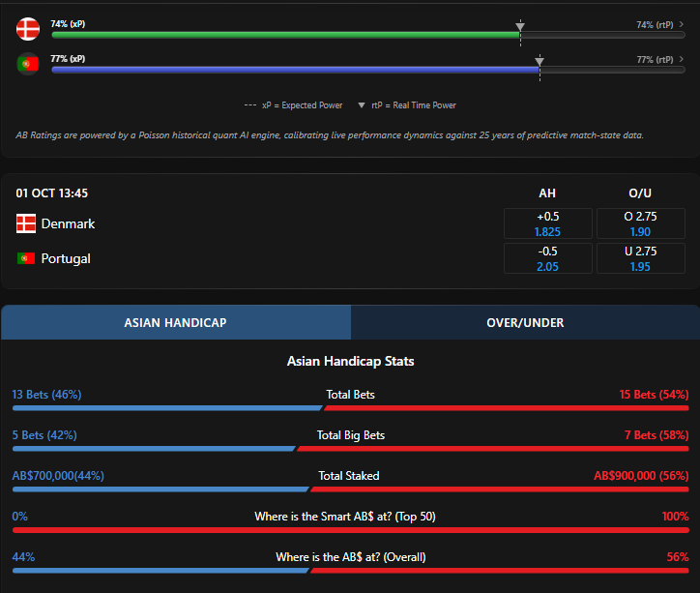
Task: Select Over 2.75 odds 1.90
Action: (641, 223)
